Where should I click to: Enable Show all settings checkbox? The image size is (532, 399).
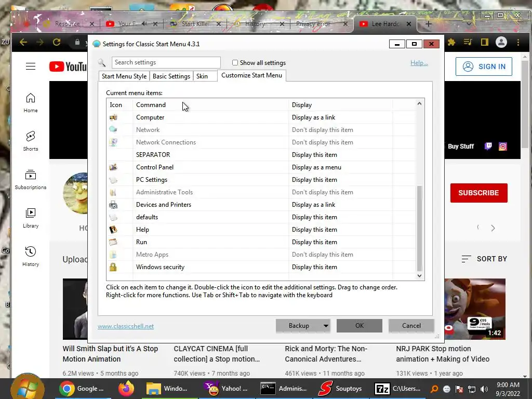[235, 63]
